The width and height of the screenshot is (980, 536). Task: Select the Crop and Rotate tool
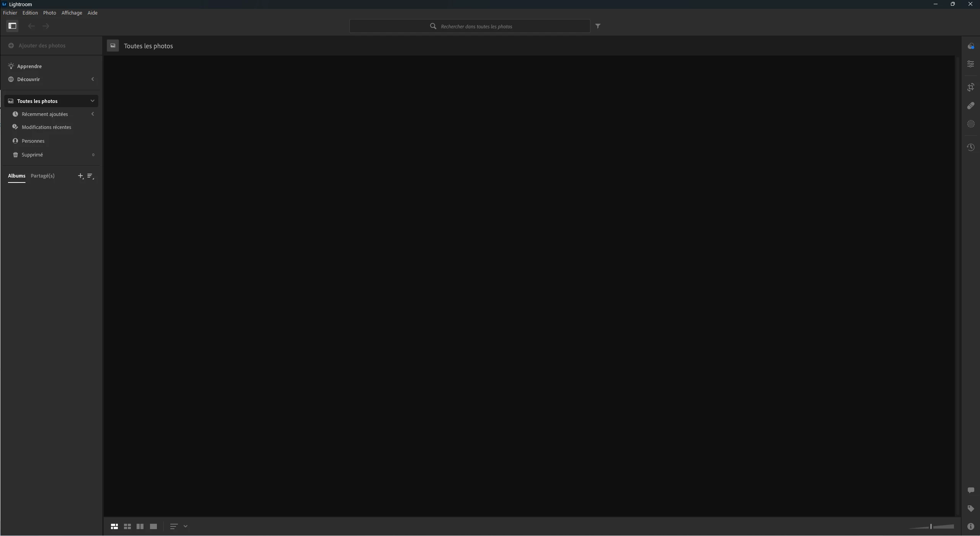pyautogui.click(x=970, y=87)
